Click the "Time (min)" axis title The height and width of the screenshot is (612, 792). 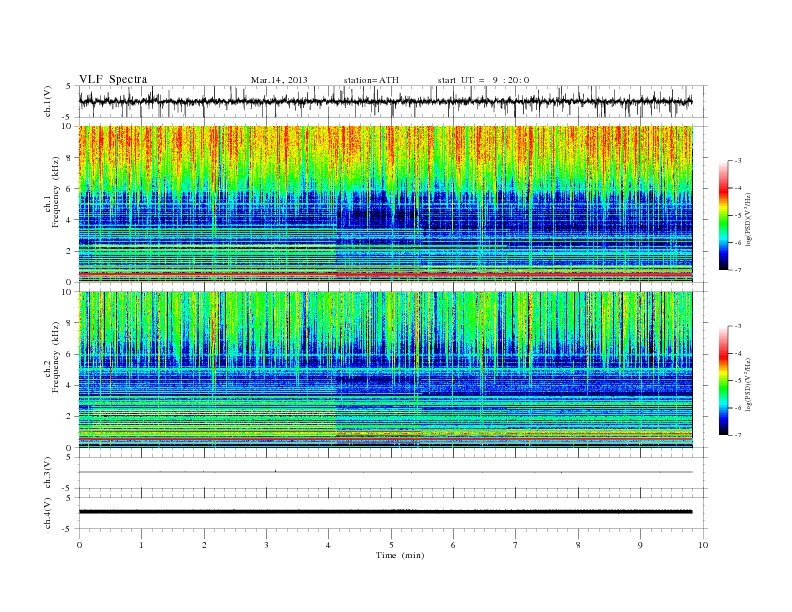(400, 555)
